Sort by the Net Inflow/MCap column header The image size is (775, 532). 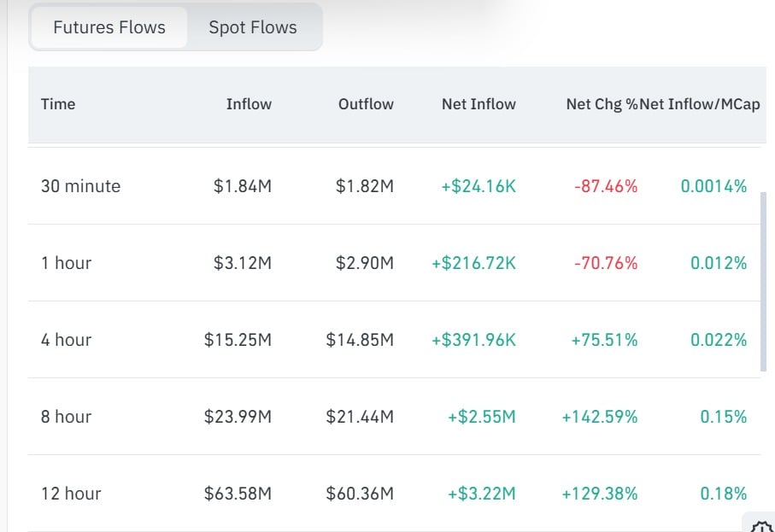coord(699,104)
